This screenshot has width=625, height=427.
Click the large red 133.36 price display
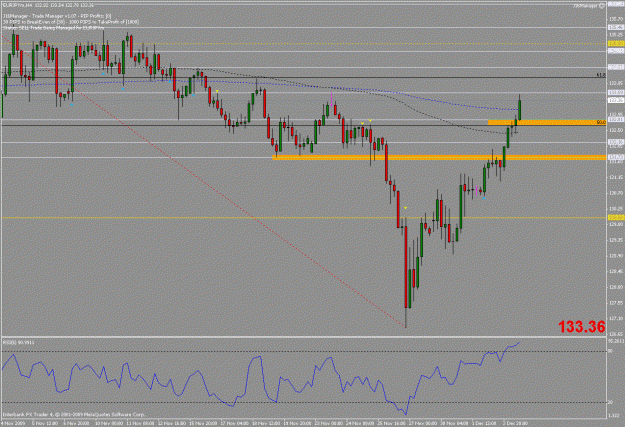pyautogui.click(x=582, y=327)
